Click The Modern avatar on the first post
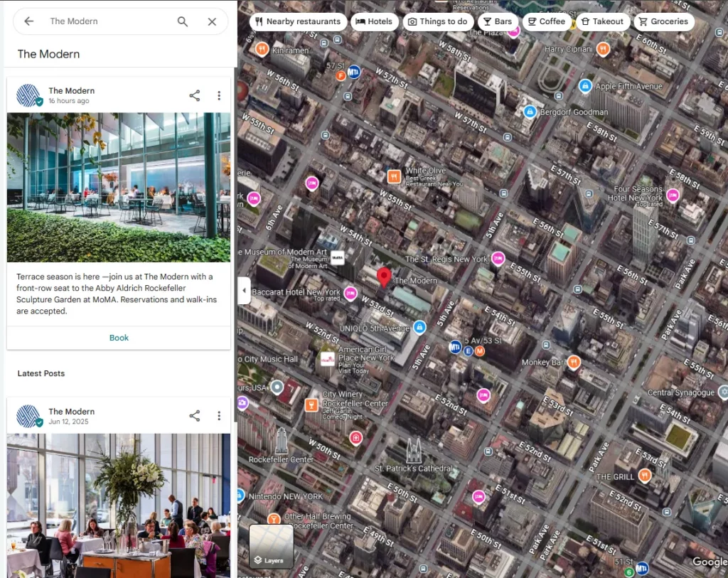The width and height of the screenshot is (728, 578). [x=29, y=95]
